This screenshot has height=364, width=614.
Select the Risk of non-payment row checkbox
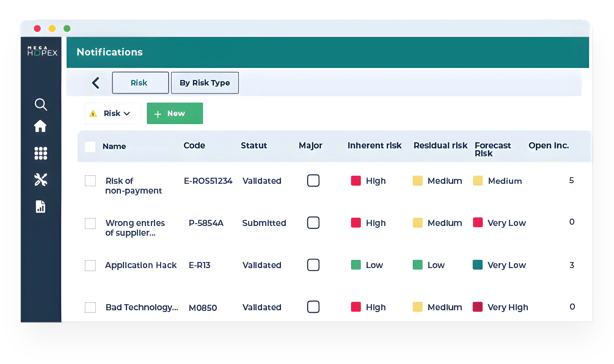point(90,181)
